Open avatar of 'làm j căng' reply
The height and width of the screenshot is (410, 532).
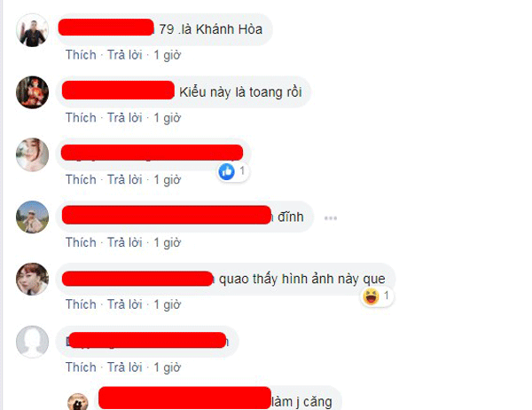coord(78,401)
